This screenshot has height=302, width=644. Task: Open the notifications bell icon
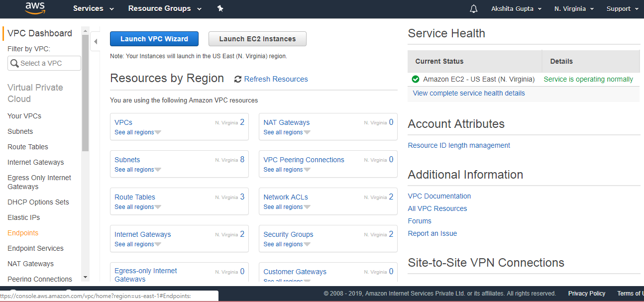pos(474,9)
